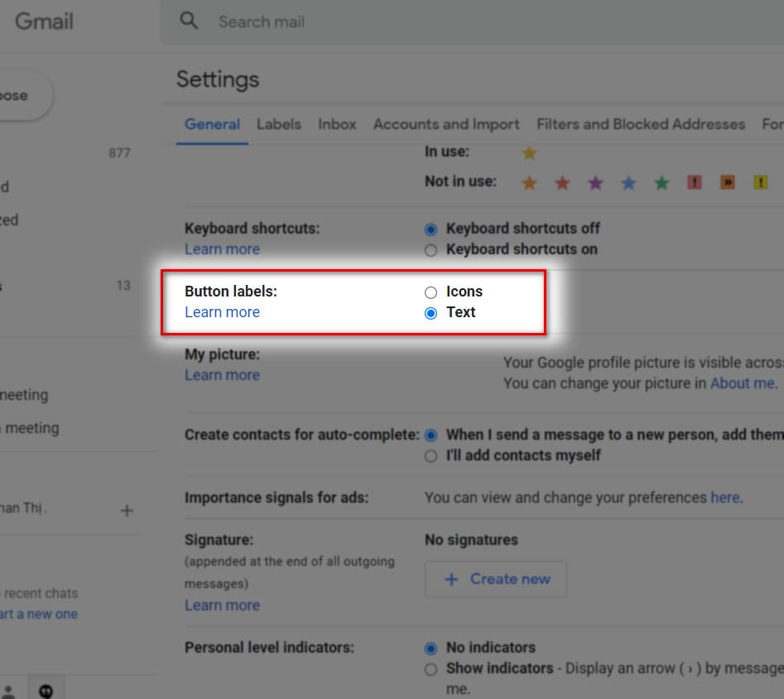Open ad preferences via the here link
Screen dimensions: 784x699
pos(725,498)
